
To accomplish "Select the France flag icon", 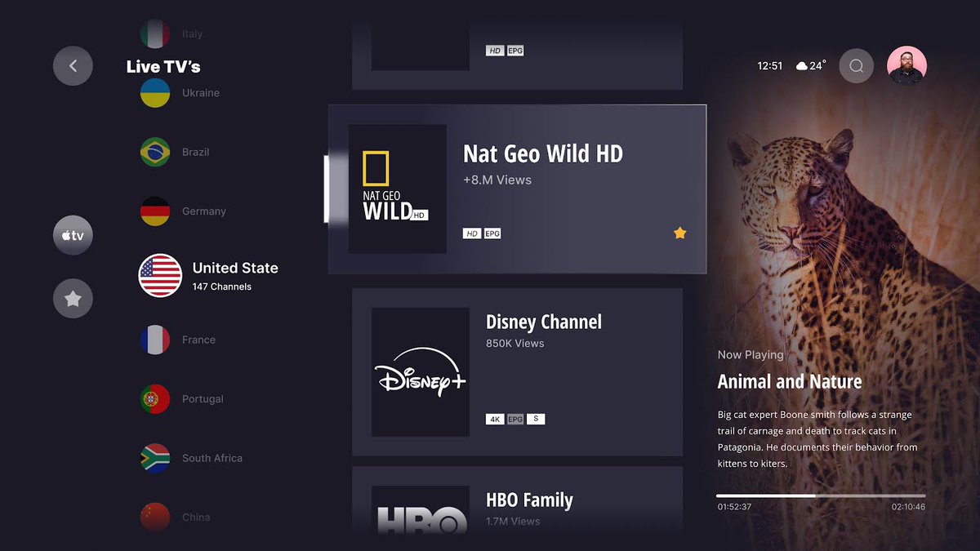I will pyautogui.click(x=155, y=340).
